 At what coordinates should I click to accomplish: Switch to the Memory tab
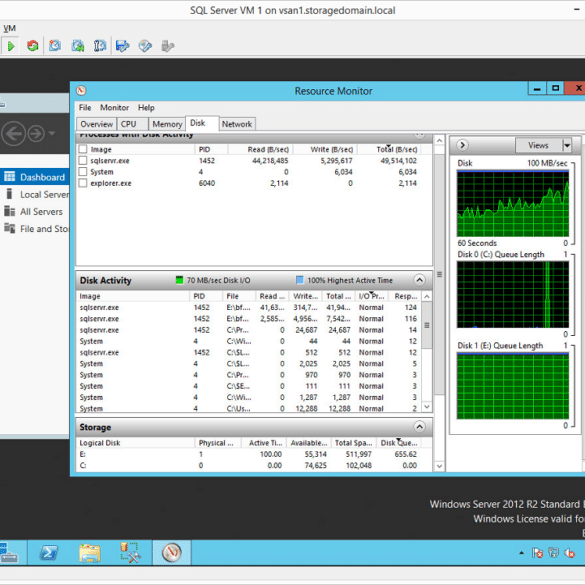pyautogui.click(x=167, y=124)
